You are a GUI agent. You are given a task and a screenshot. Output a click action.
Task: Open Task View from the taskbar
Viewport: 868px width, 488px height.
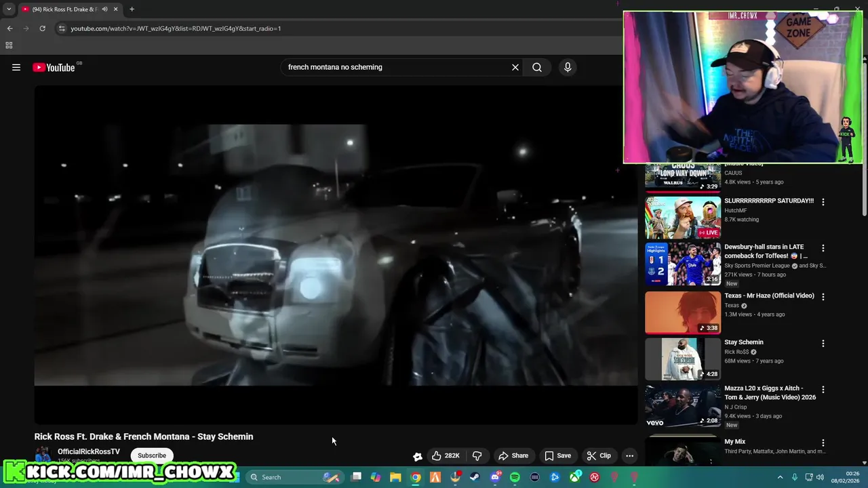click(x=356, y=477)
